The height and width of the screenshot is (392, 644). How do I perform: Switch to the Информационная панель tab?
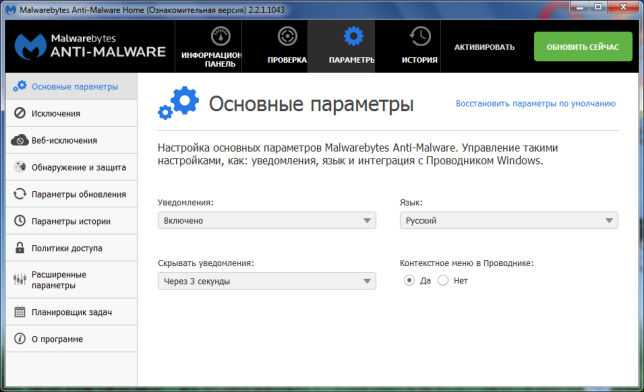click(x=208, y=46)
